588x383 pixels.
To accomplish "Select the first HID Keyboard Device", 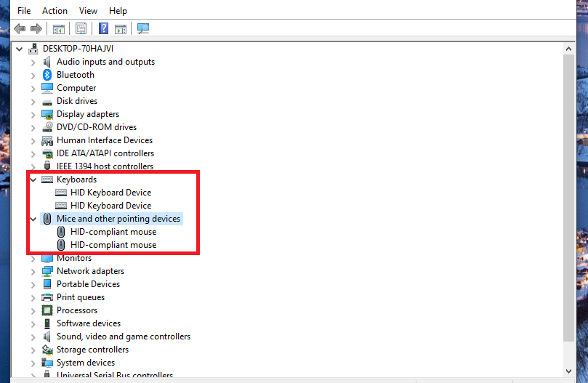I will click(x=110, y=193).
